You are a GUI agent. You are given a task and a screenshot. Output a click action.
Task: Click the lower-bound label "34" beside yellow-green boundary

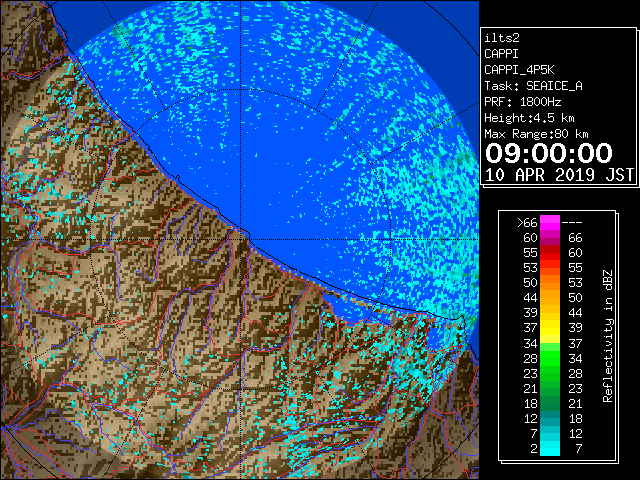tap(530, 344)
